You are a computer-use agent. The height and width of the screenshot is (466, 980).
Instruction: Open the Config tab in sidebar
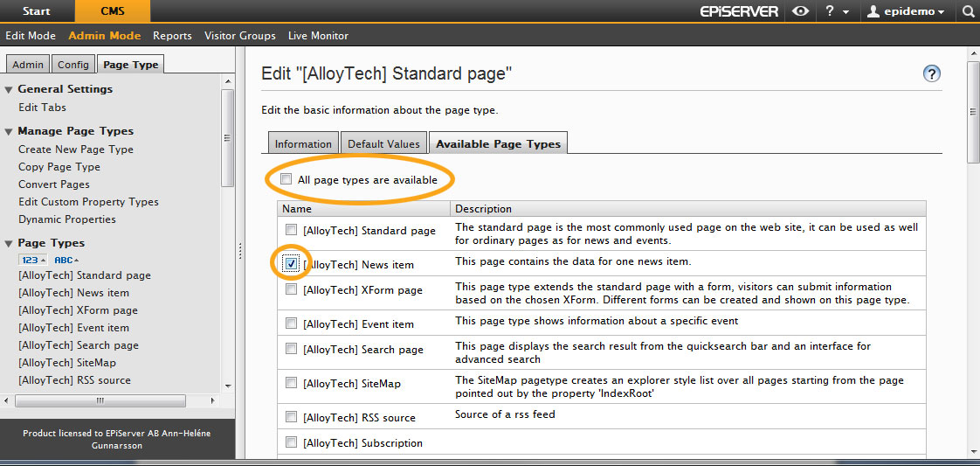(73, 65)
